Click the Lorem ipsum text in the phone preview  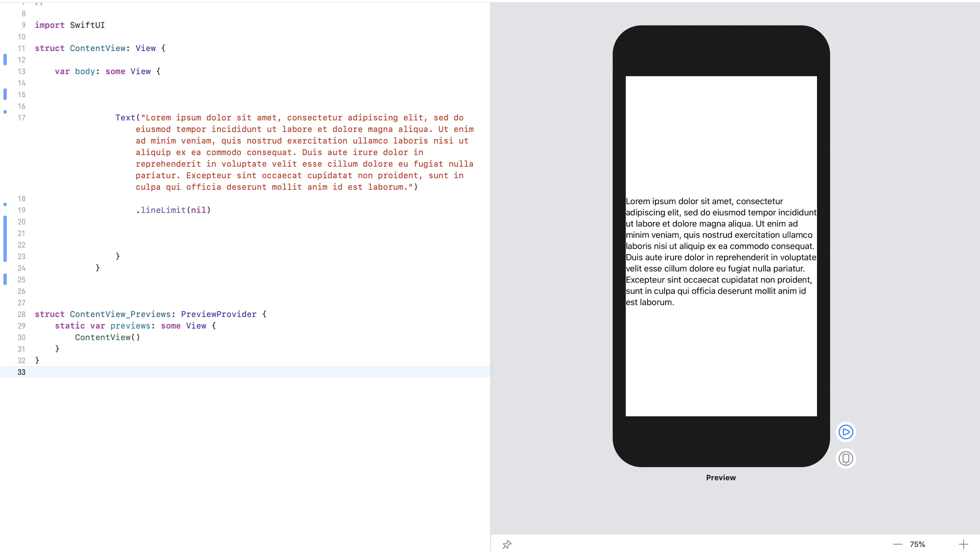click(x=721, y=251)
